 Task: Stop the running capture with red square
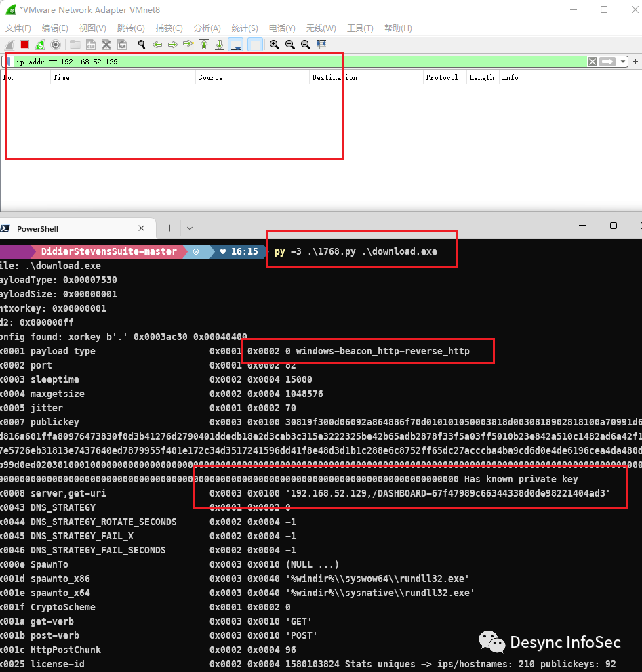(x=24, y=45)
